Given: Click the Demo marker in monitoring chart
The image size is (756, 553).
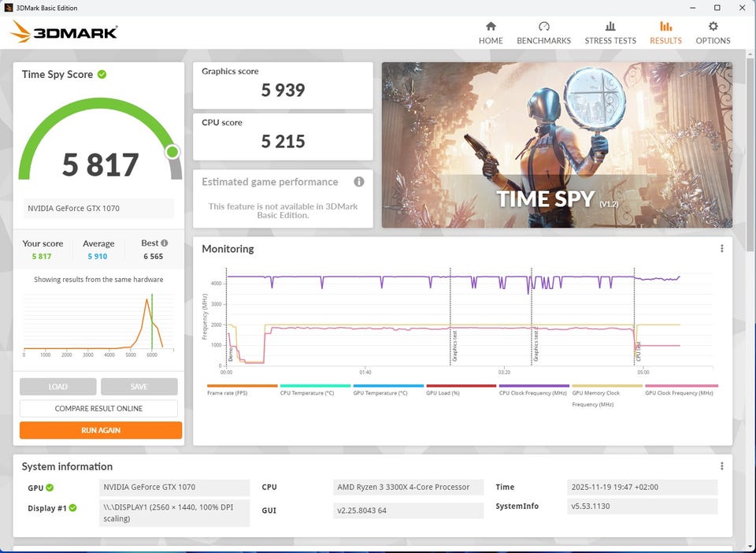Looking at the screenshot, I should pyautogui.click(x=231, y=354).
